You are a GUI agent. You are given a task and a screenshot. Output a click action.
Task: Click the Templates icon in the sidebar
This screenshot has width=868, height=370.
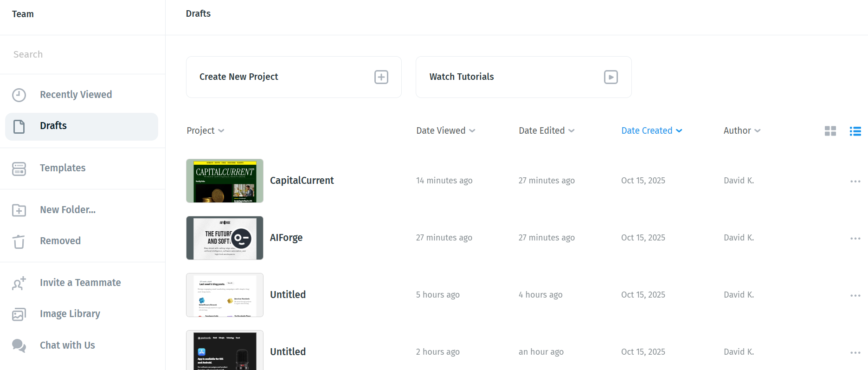point(19,169)
